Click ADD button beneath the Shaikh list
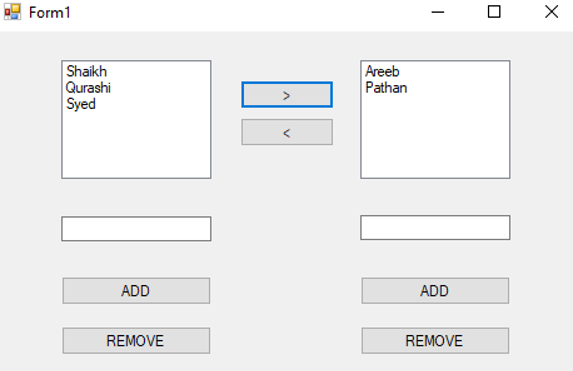Viewport: 573px width, 371px height. click(136, 291)
